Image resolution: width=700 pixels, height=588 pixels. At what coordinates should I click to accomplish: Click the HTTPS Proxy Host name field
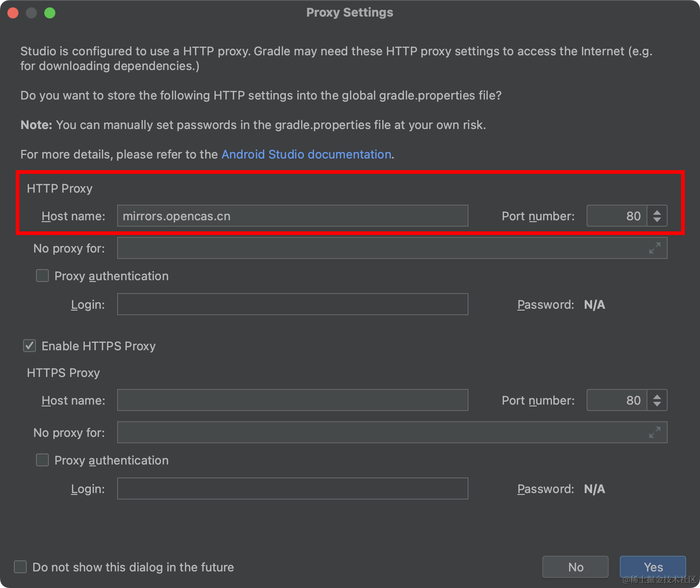[293, 400]
